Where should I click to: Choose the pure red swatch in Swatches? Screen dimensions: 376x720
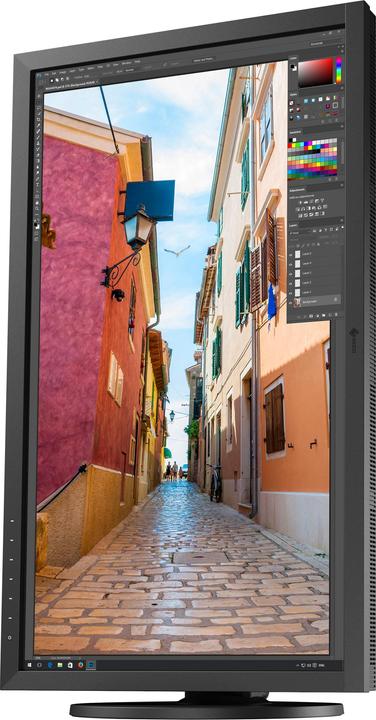pos(290,146)
